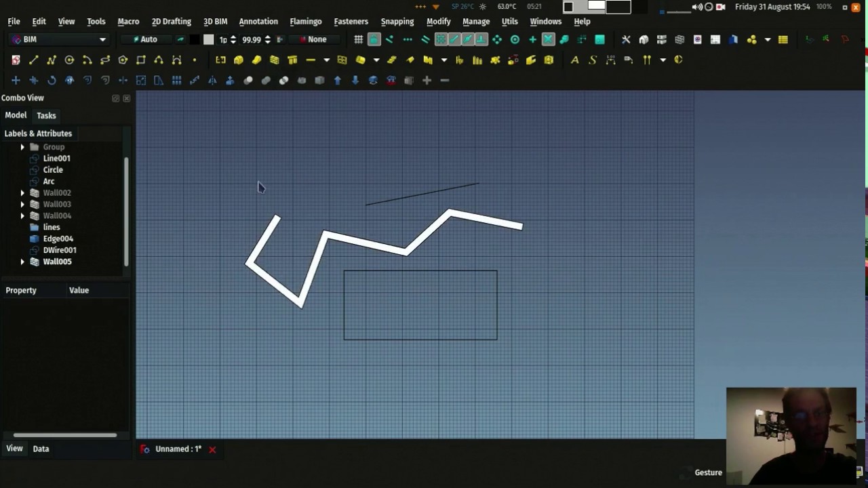Click the yellow brick Wall tool icon
This screenshot has height=488, width=868.
pyautogui.click(x=275, y=60)
